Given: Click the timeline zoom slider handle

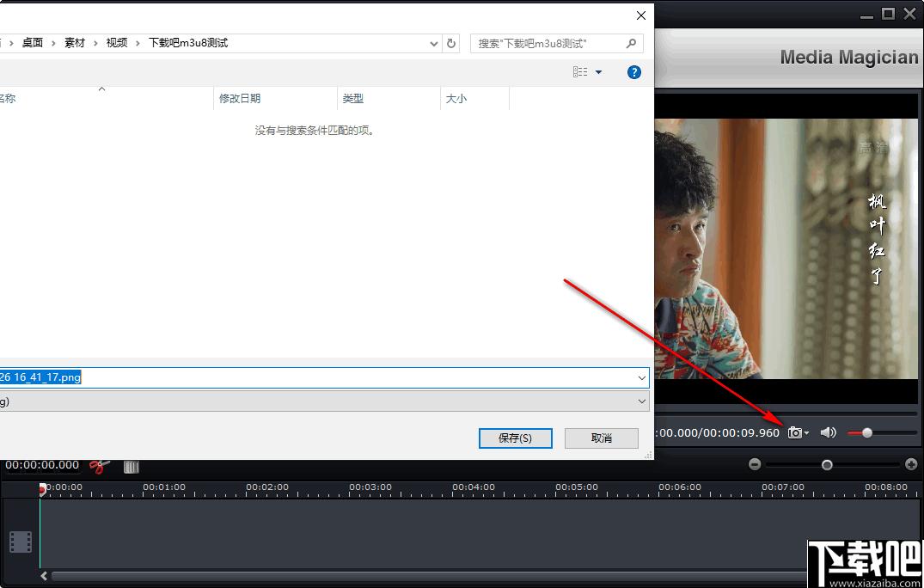Looking at the screenshot, I should [x=827, y=465].
